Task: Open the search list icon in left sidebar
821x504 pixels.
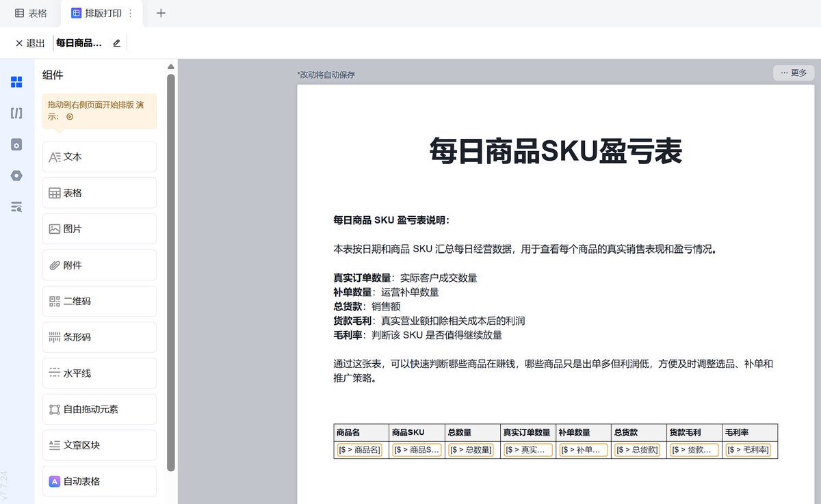Action: click(x=16, y=207)
